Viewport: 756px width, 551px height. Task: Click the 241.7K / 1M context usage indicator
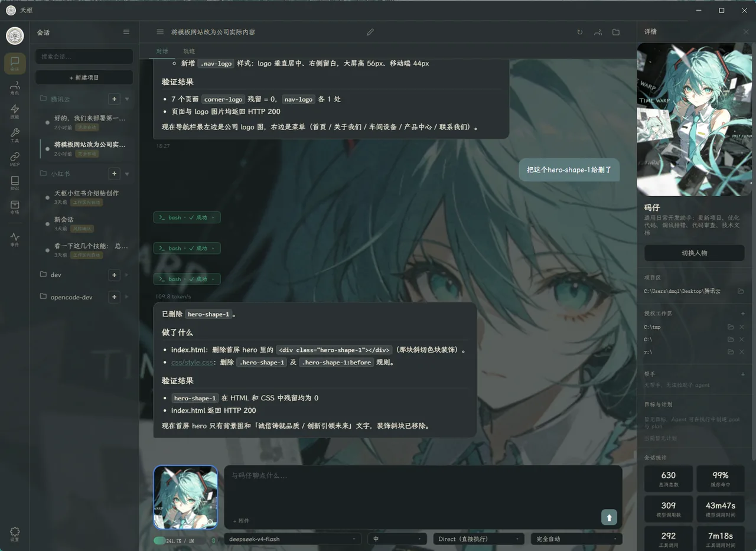(180, 540)
